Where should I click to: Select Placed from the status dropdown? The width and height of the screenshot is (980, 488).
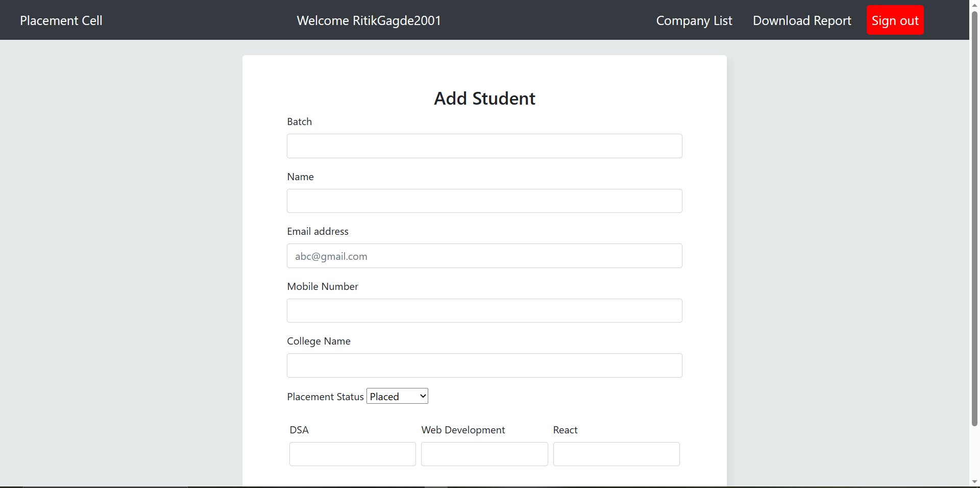pyautogui.click(x=397, y=396)
